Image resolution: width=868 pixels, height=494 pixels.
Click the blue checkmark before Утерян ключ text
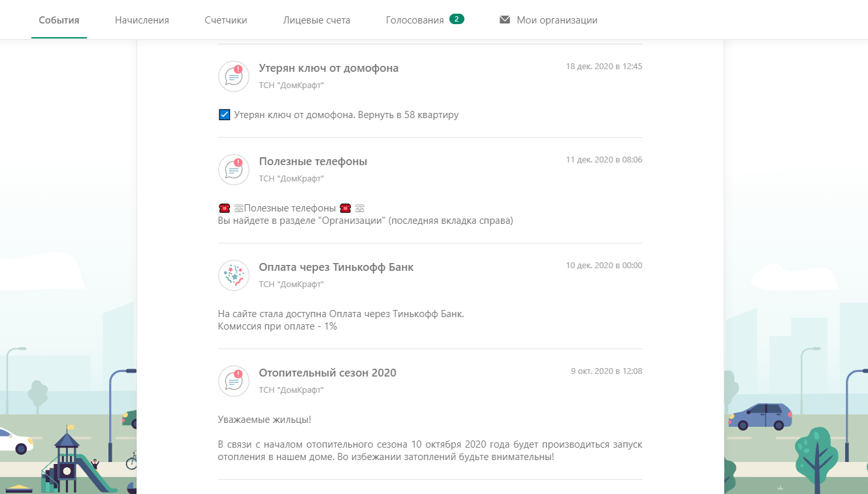coord(224,115)
